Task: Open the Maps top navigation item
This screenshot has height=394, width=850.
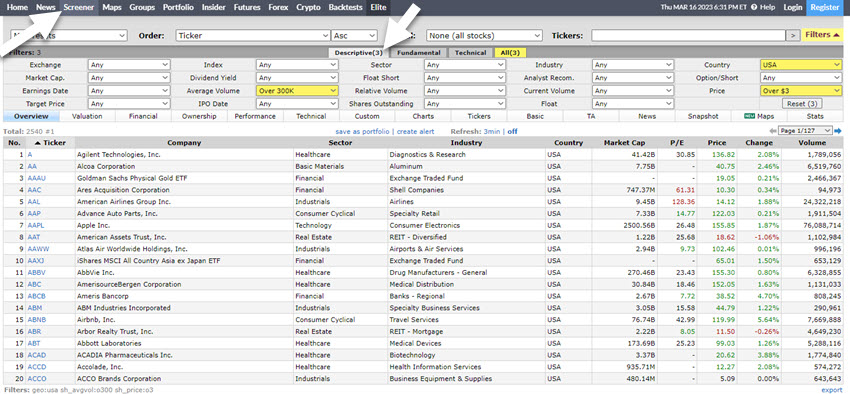Action: click(112, 8)
